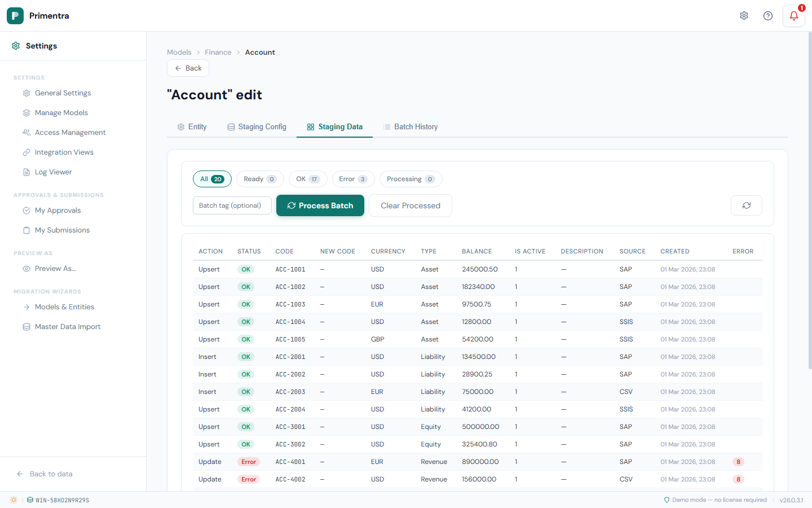Show only Ready staging records
The width and height of the screenshot is (812, 508).
[259, 179]
